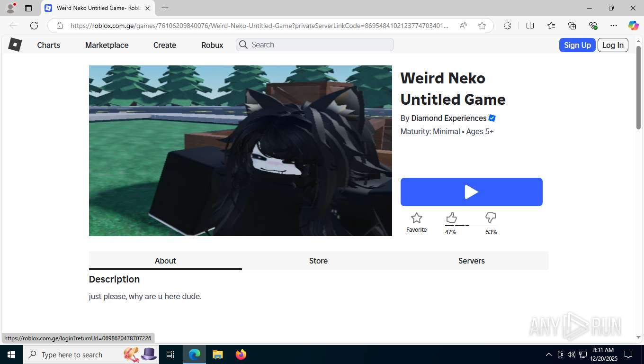The image size is (644, 364).
Task: Open the taskbar Microsoft Edge icon
Action: [x=195, y=355]
